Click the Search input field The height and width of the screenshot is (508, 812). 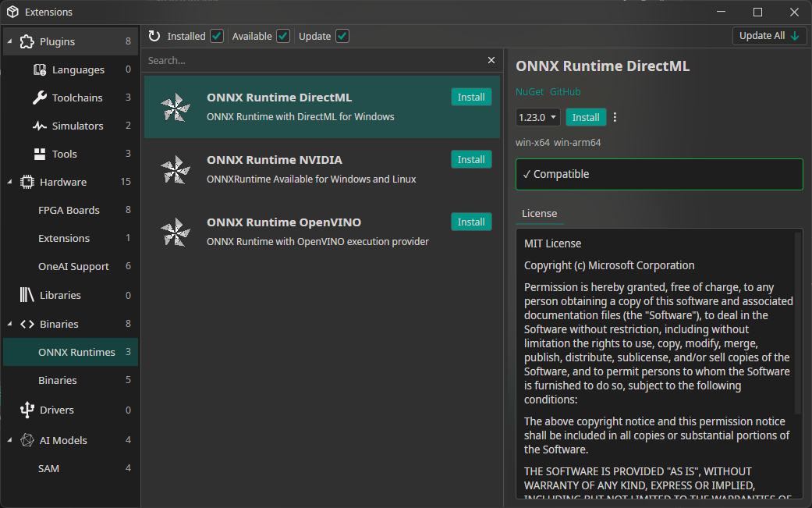[312, 60]
